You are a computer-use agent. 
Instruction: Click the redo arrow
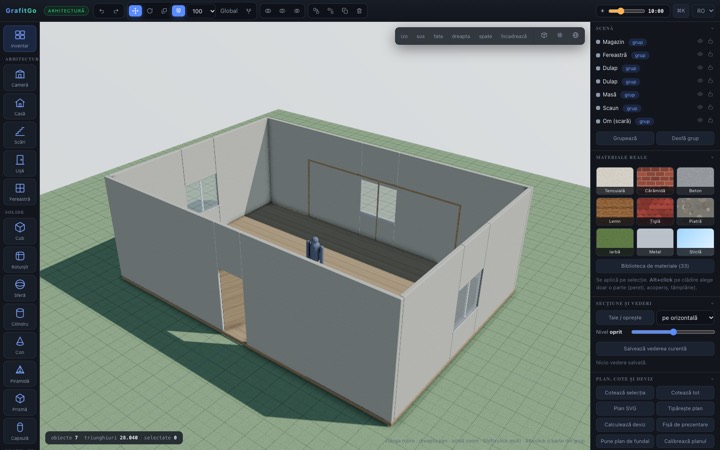click(x=116, y=11)
